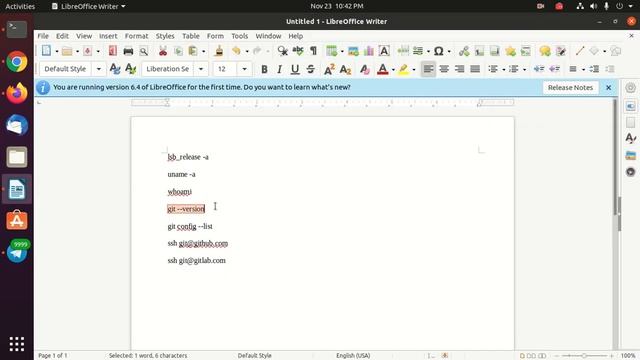Open Telegram from the dock

click(17, 252)
